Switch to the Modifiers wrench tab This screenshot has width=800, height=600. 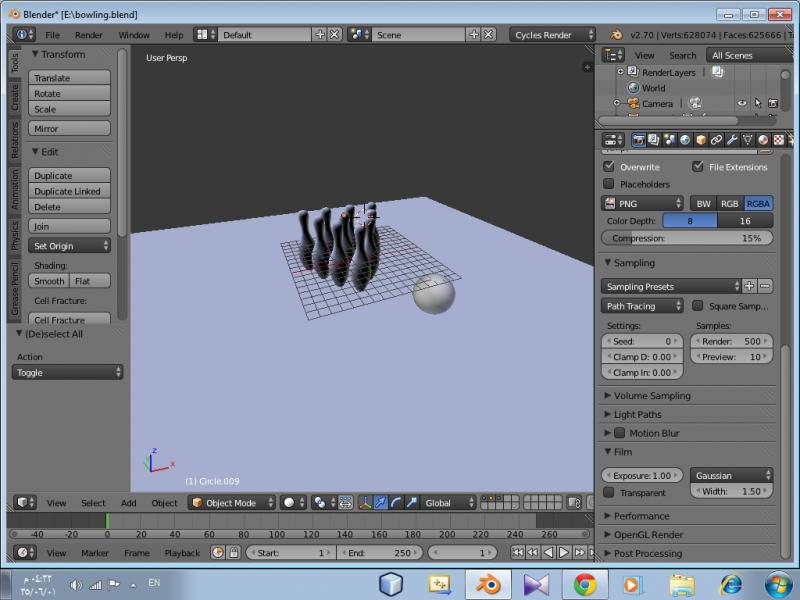pyautogui.click(x=732, y=140)
